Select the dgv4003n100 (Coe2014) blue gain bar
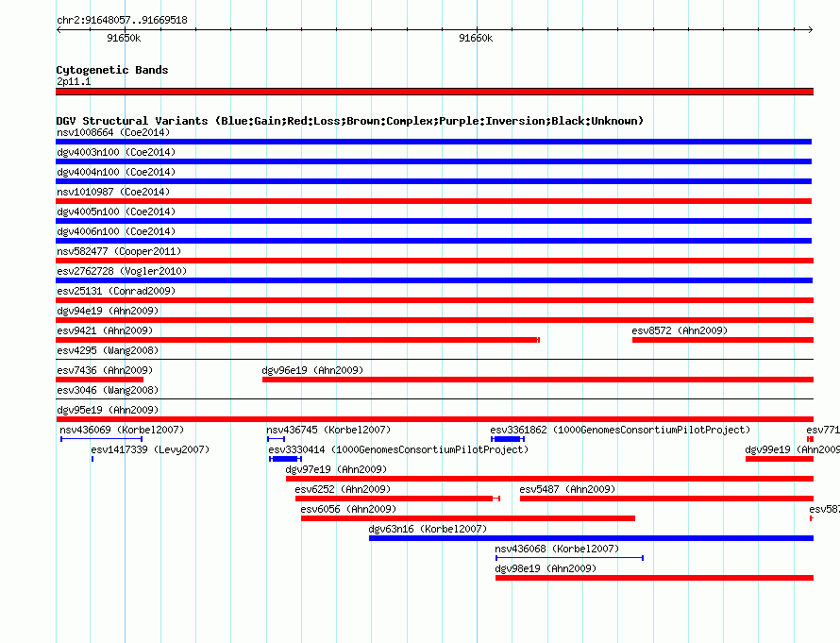Screen dimensions: 840x643 (433, 161)
